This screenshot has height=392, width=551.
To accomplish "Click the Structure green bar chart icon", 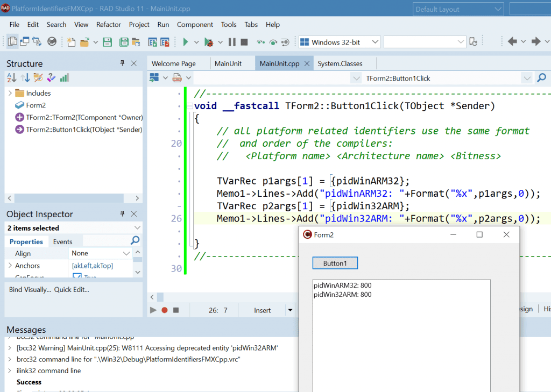I will (65, 77).
